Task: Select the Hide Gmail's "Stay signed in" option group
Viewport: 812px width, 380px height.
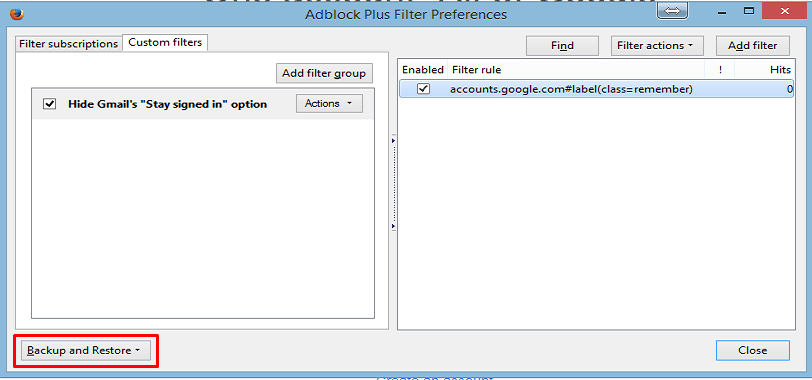Action: (203, 104)
